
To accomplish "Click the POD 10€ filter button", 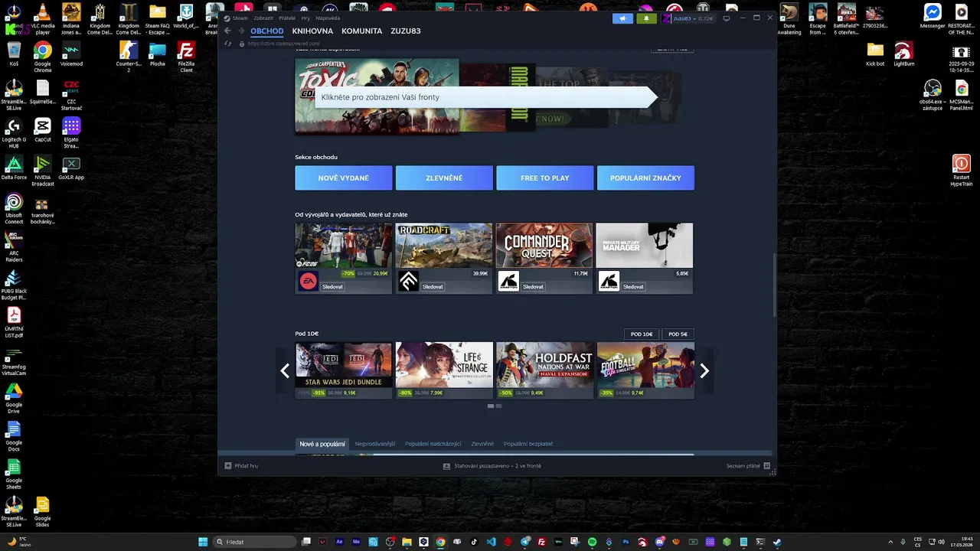I will pyautogui.click(x=642, y=334).
